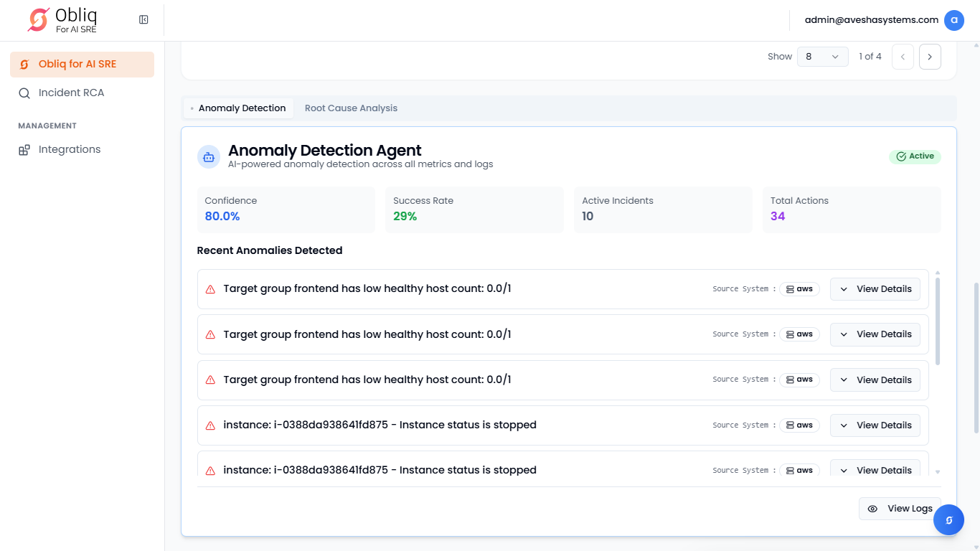Click the Obliq logo icon
The height and width of the screenshot is (551, 980).
pyautogui.click(x=38, y=20)
